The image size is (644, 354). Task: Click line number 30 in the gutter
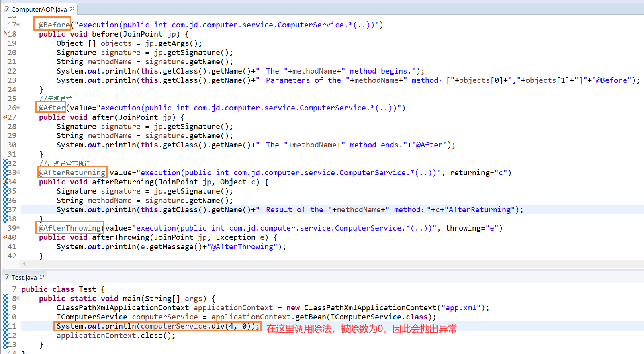tap(12, 145)
